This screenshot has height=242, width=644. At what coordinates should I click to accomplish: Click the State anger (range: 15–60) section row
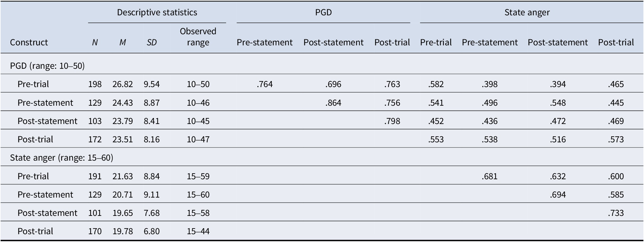(x=322, y=158)
